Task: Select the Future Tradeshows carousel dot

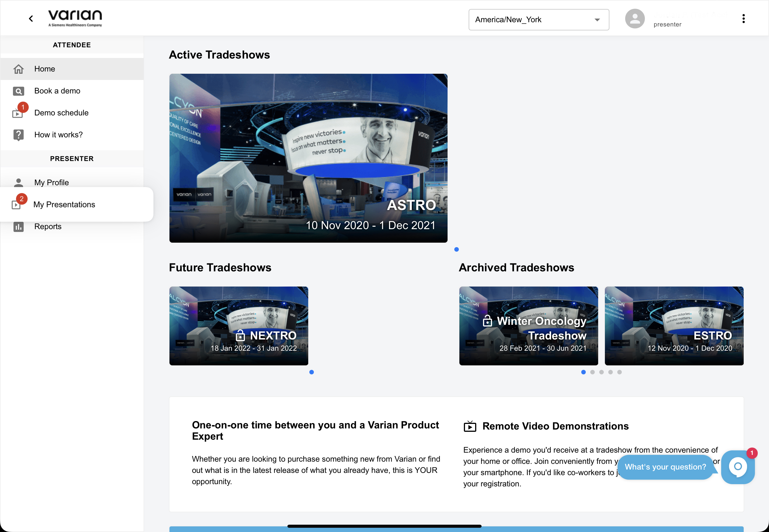Action: click(312, 372)
